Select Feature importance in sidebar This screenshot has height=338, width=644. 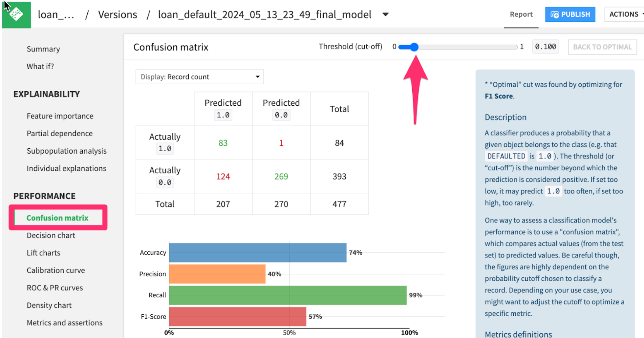click(x=60, y=116)
